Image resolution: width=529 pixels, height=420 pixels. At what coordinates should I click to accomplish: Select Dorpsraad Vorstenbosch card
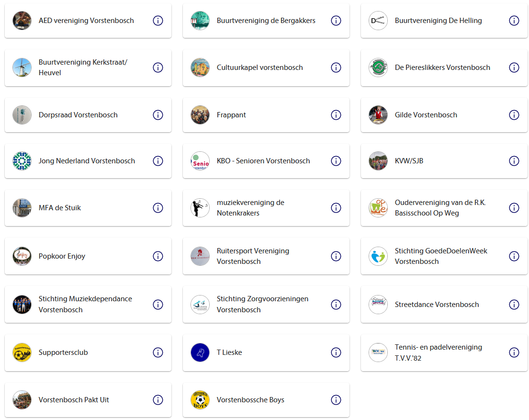88,115
